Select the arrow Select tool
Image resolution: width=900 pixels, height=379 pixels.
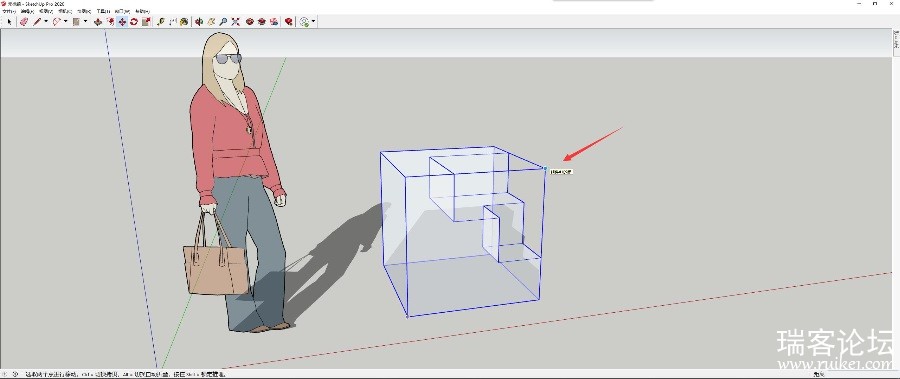[9, 22]
